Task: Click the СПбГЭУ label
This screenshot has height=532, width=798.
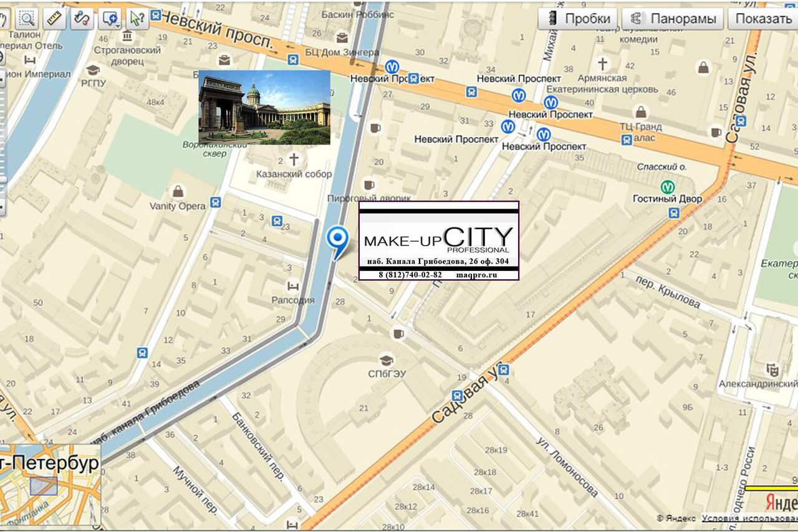Action: (387, 374)
